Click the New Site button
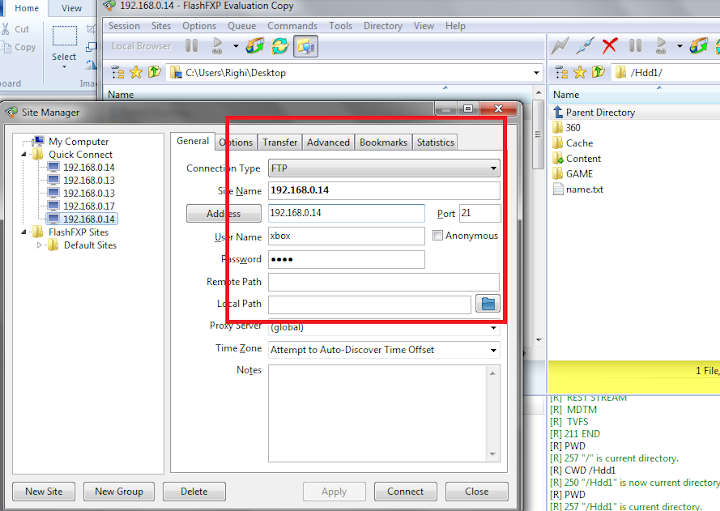Image resolution: width=720 pixels, height=511 pixels. point(44,491)
